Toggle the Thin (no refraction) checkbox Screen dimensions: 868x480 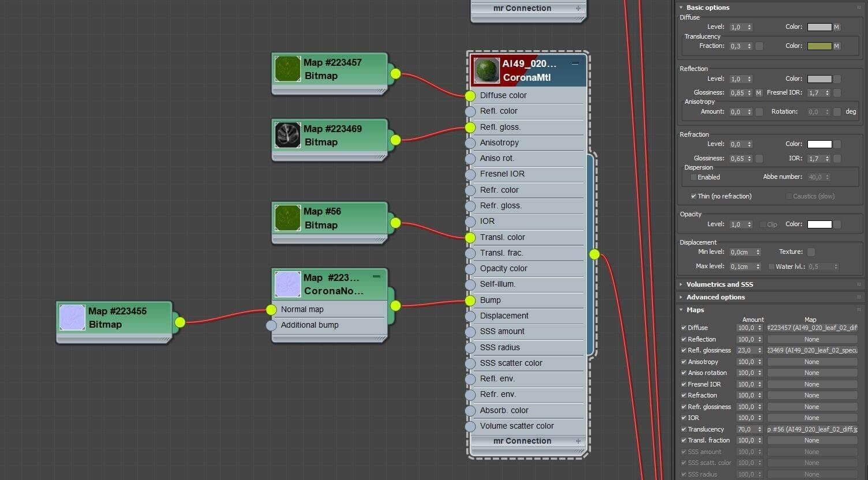694,196
